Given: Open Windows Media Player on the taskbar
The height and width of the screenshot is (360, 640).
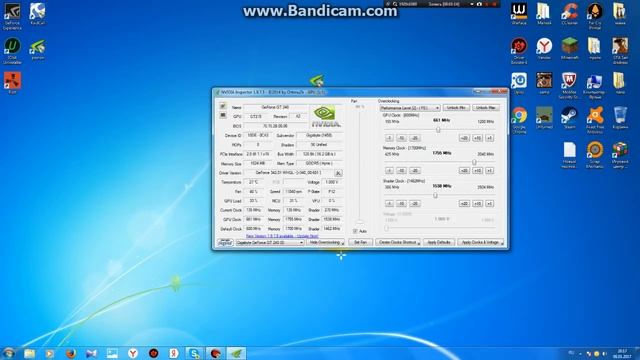Looking at the screenshot, I should (x=50, y=353).
